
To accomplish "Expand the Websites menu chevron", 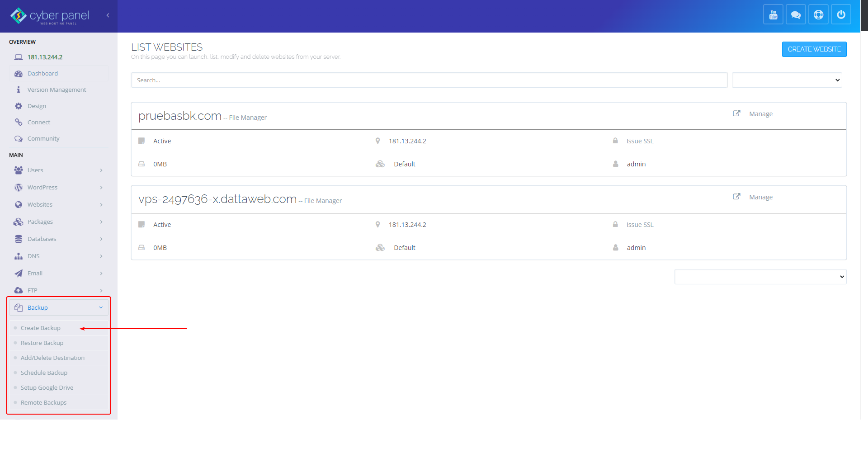I will pos(101,205).
